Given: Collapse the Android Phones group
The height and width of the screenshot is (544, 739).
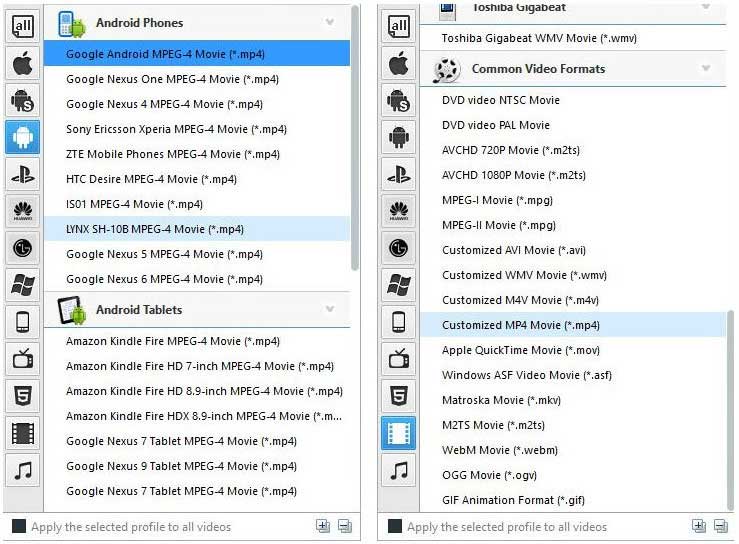Looking at the screenshot, I should [330, 22].
